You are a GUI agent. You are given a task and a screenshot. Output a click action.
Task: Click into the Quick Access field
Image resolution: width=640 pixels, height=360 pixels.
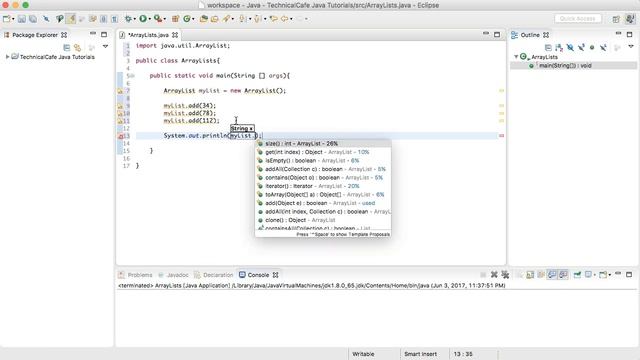pyautogui.click(x=578, y=19)
